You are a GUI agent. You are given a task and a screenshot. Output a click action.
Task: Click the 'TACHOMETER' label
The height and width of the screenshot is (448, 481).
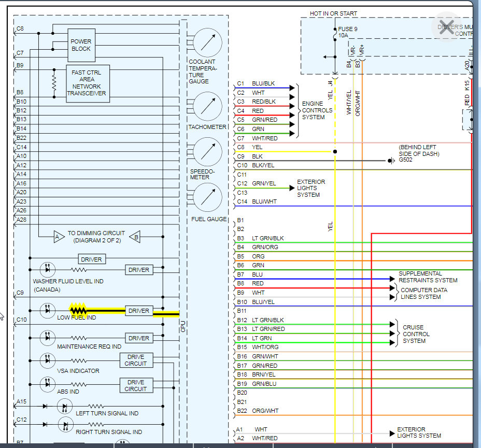(207, 127)
